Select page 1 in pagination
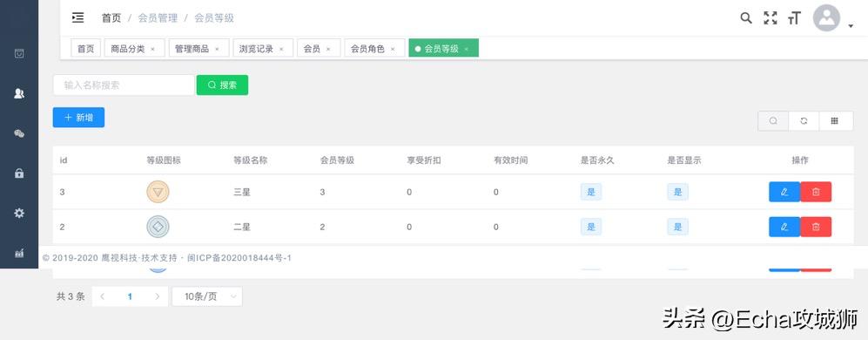This screenshot has height=340, width=868. pos(130,296)
